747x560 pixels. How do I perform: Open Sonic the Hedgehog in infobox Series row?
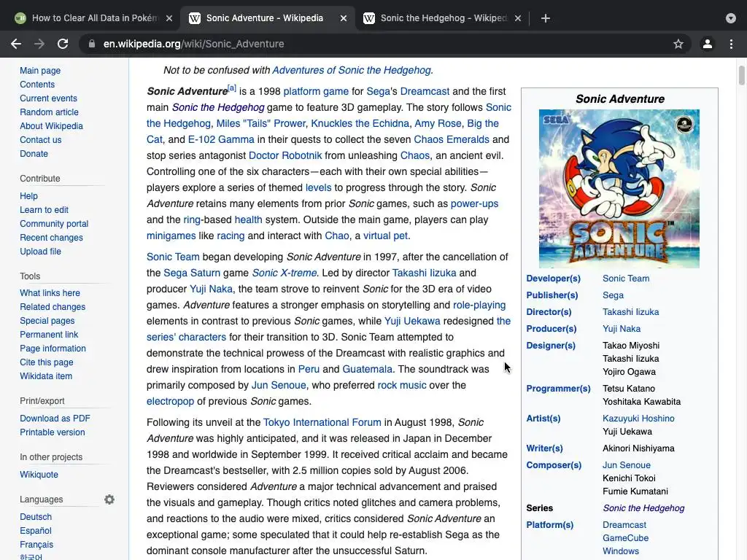point(643,508)
